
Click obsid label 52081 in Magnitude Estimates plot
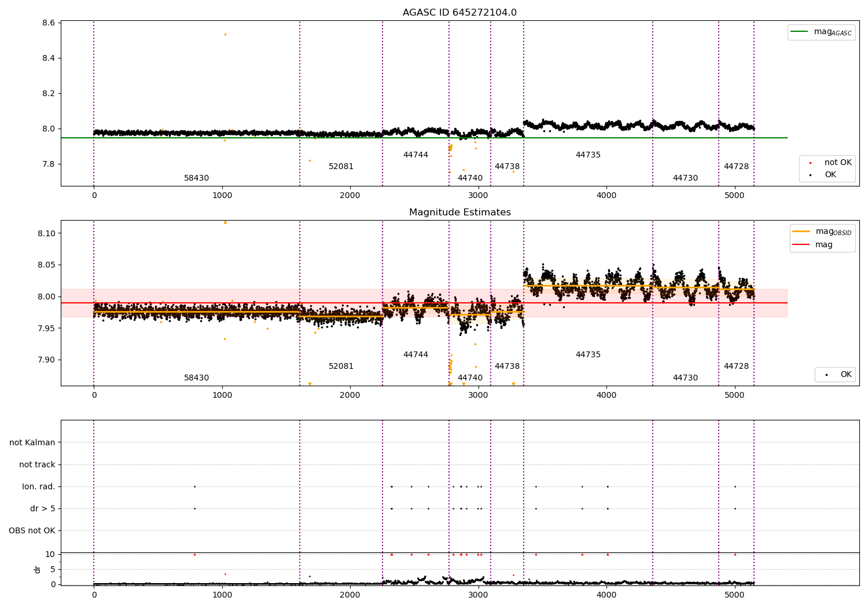coord(341,367)
